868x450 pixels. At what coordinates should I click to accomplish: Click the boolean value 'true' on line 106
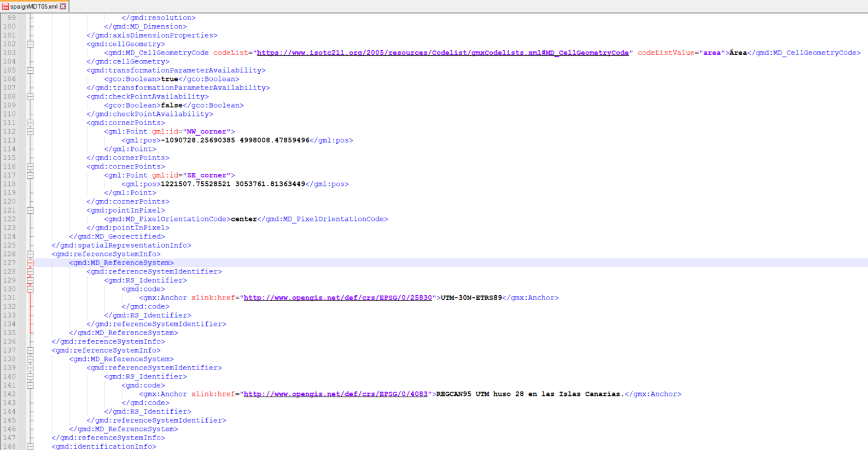pyautogui.click(x=170, y=79)
